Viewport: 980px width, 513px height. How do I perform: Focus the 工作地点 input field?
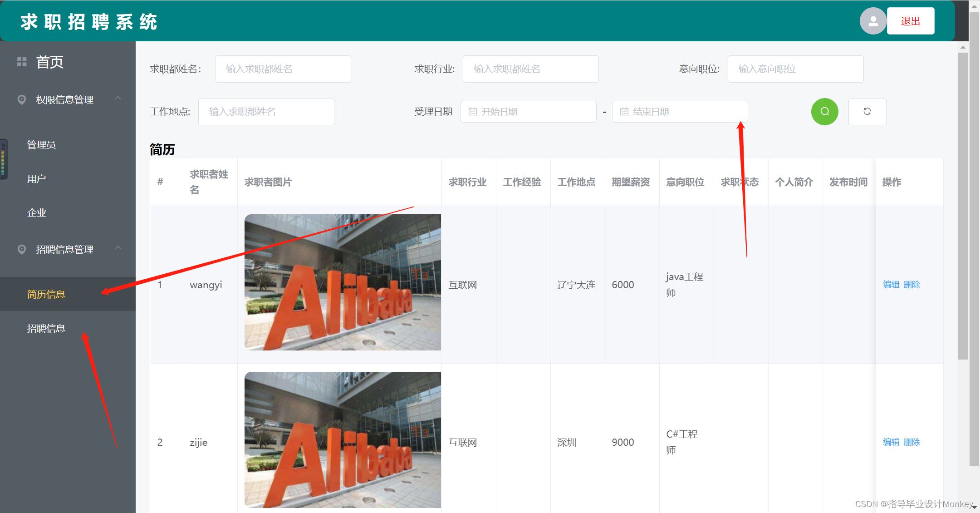(x=266, y=112)
